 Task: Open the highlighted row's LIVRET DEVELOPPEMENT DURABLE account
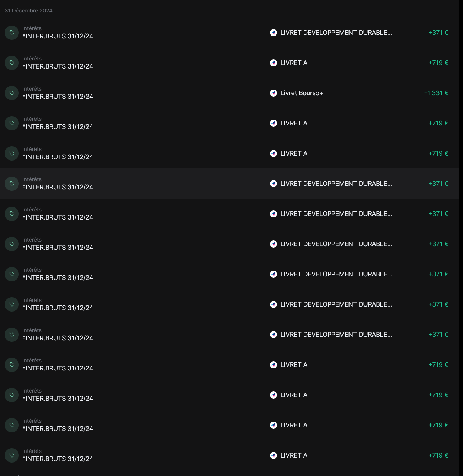pos(336,184)
